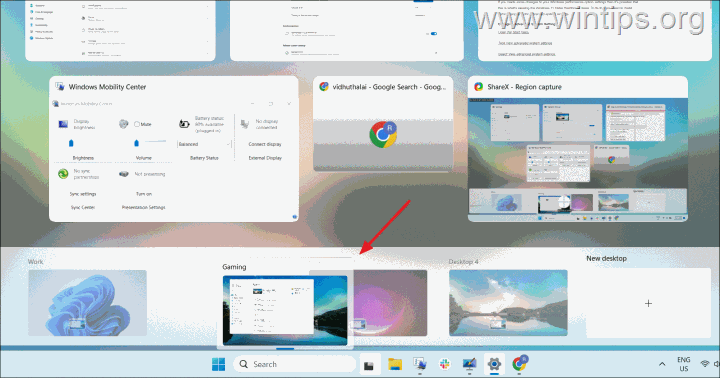This screenshot has width=720, height=378.
Task: Click the Wi-Fi network tray icon
Action: pos(705,364)
